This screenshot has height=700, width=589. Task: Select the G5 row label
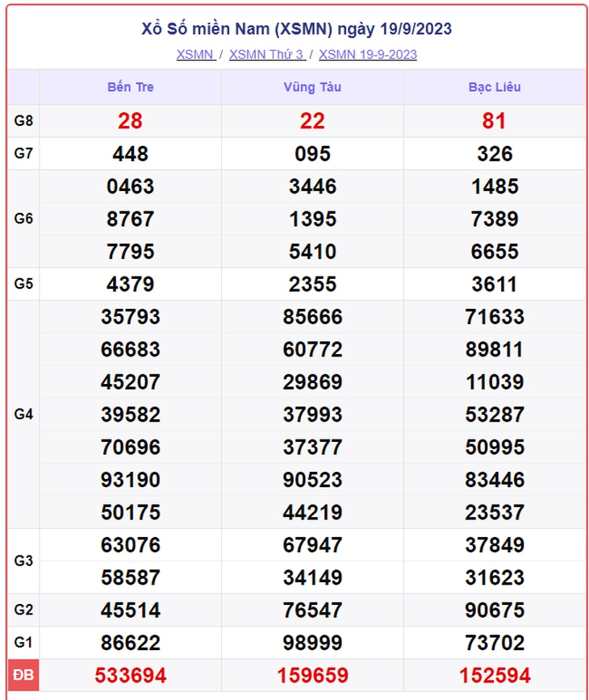pos(23,284)
